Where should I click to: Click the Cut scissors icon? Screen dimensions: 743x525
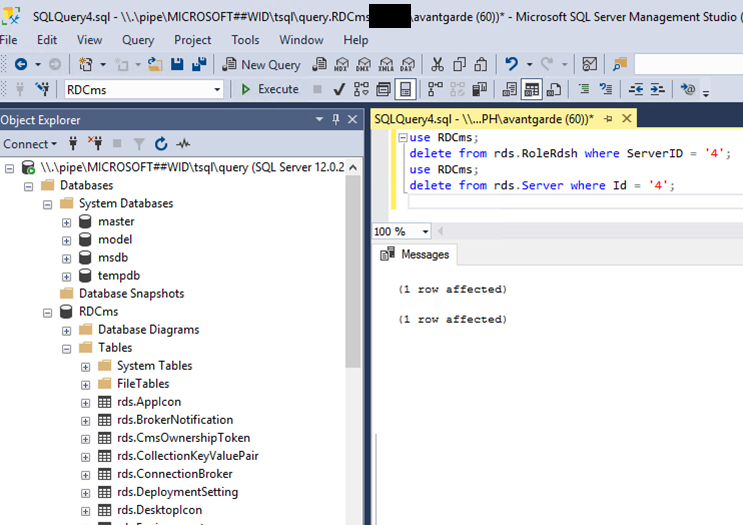(x=437, y=64)
